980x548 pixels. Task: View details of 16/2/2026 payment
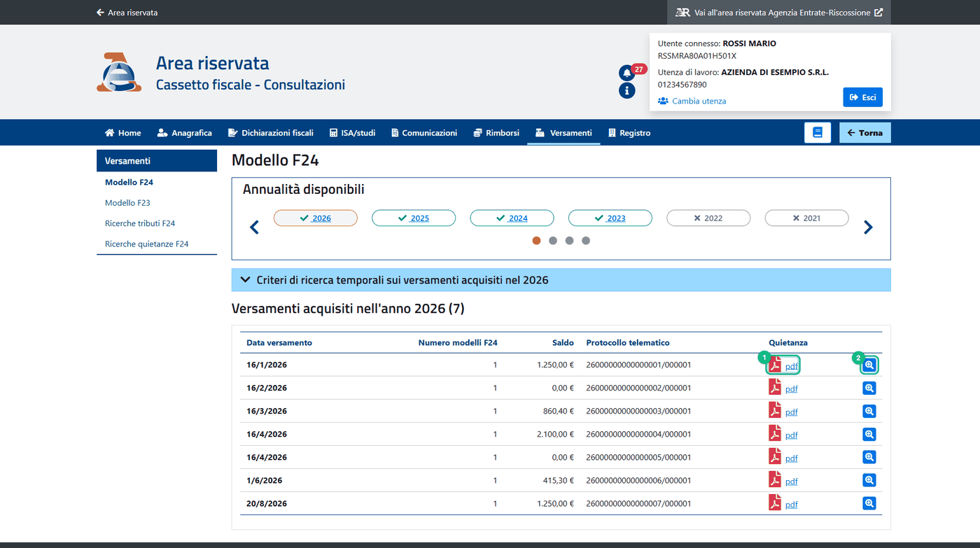[x=869, y=388]
